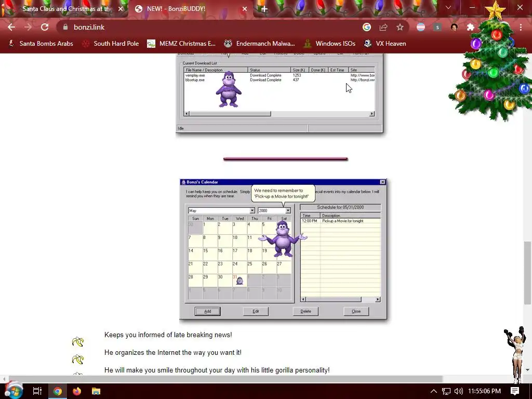Open the Endermanch Malware bookmark

(260, 44)
